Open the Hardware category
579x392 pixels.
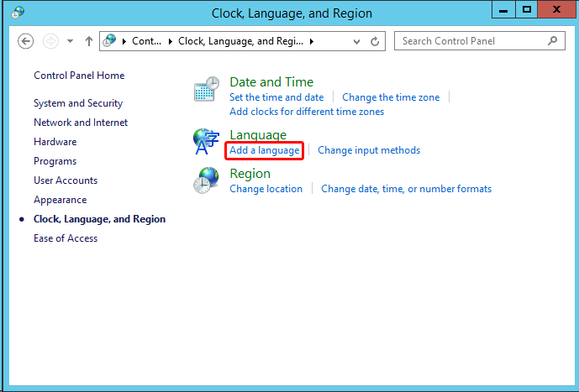click(55, 142)
